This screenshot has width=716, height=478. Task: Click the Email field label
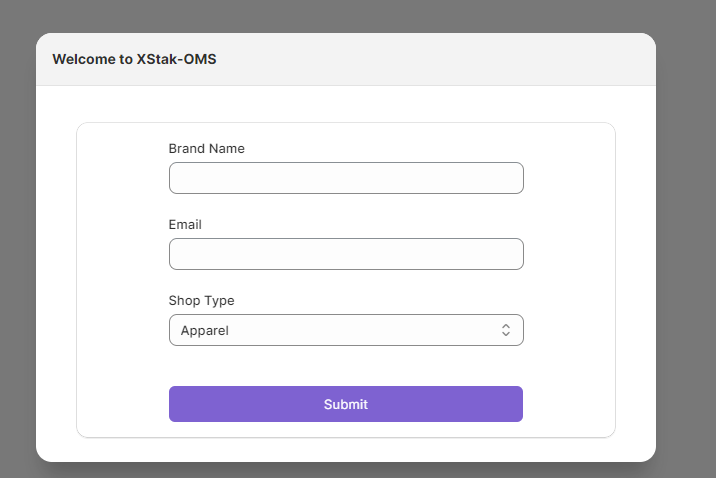coord(185,224)
